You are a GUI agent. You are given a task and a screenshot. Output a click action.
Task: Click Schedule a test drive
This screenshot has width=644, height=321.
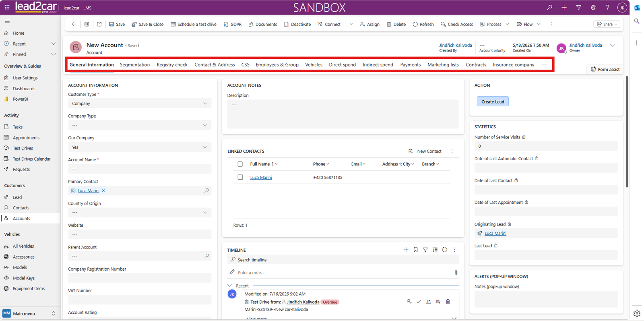pyautogui.click(x=194, y=24)
